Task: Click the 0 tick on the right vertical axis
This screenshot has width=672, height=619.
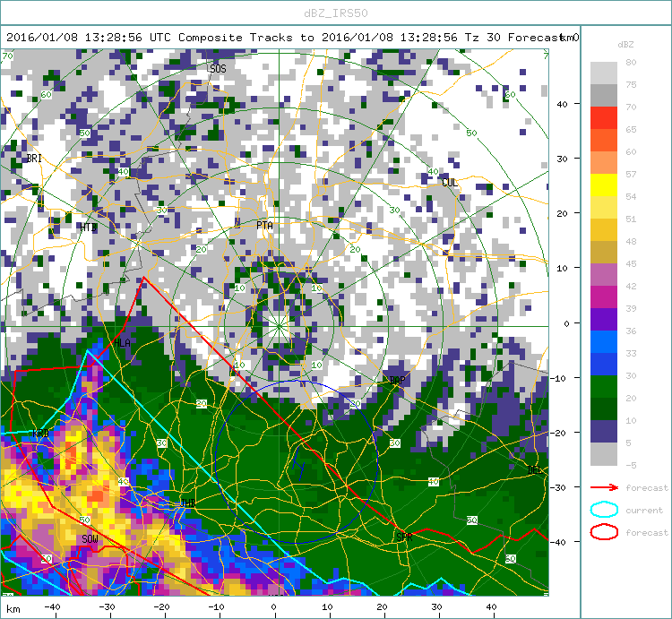Action: [566, 324]
